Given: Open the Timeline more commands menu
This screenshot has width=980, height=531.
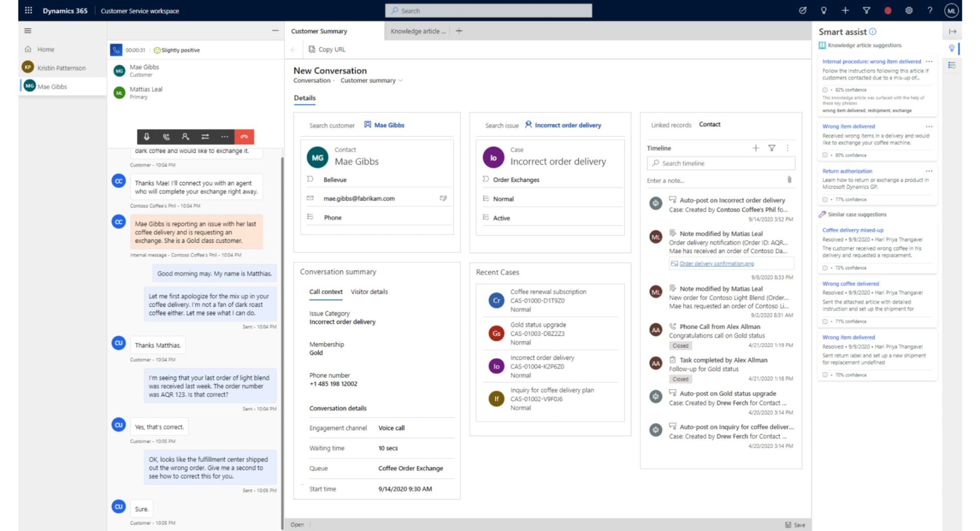Looking at the screenshot, I should click(x=788, y=148).
